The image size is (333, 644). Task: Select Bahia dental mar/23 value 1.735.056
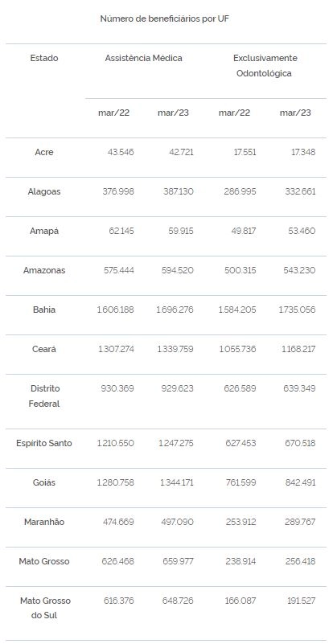pos(298,310)
